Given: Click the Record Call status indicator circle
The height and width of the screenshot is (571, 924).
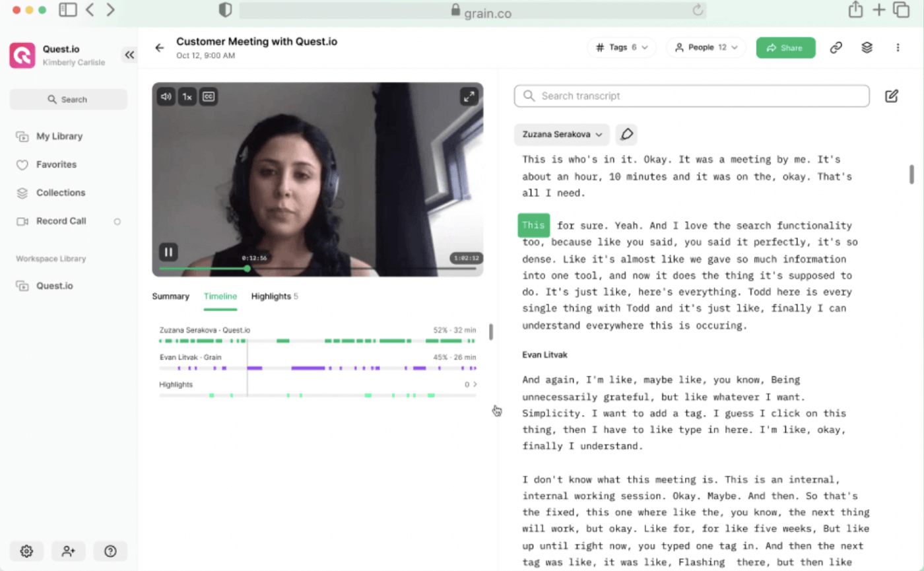Looking at the screenshot, I should click(x=117, y=222).
